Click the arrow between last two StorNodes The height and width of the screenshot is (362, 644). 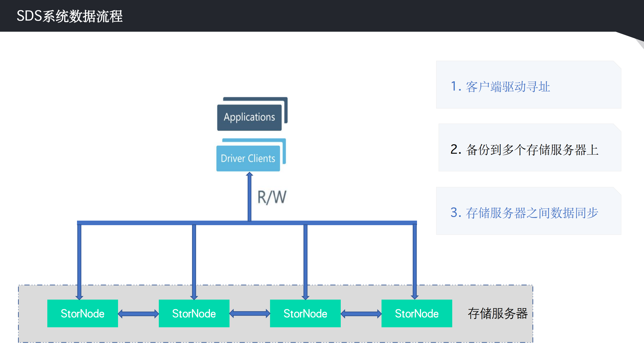tap(361, 313)
